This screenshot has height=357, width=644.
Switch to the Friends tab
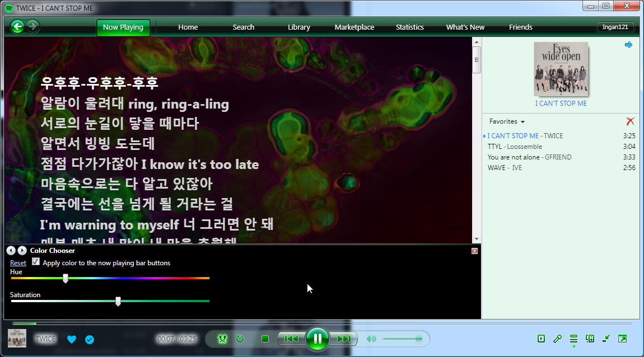tap(521, 27)
